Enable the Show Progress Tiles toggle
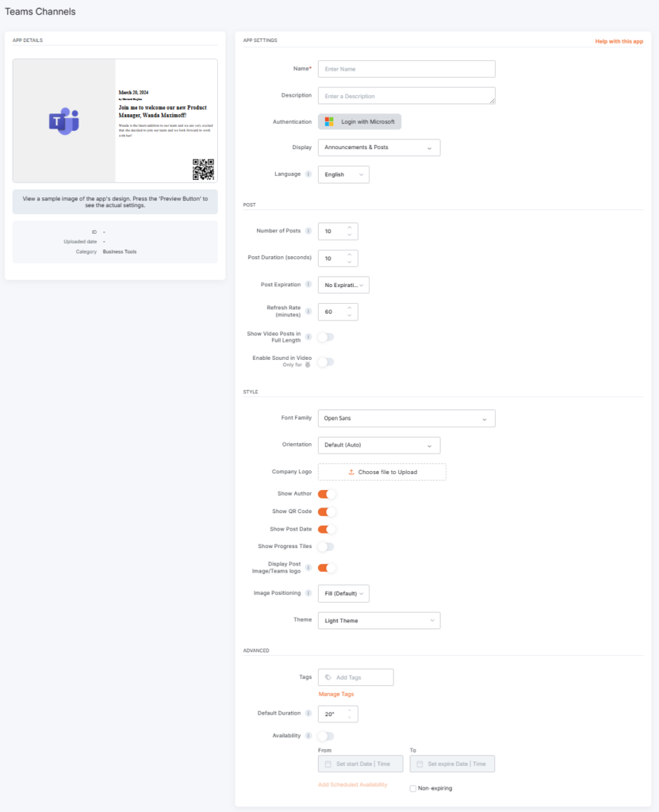 [325, 546]
